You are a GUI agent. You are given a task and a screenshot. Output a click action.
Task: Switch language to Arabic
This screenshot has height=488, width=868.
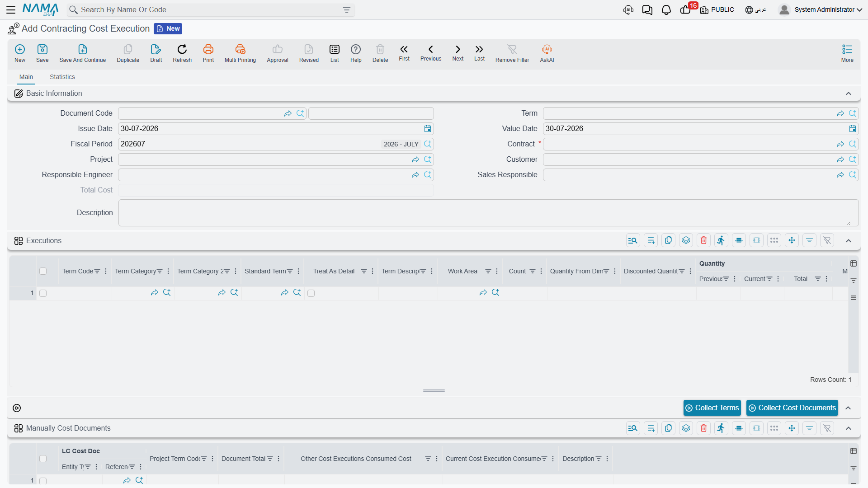(756, 10)
